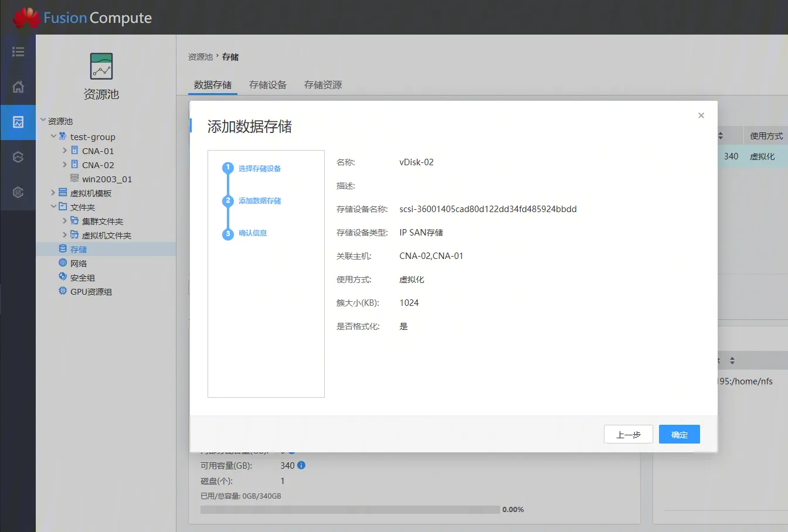Close the add datastore dialog
The height and width of the screenshot is (532, 788).
pos(701,115)
